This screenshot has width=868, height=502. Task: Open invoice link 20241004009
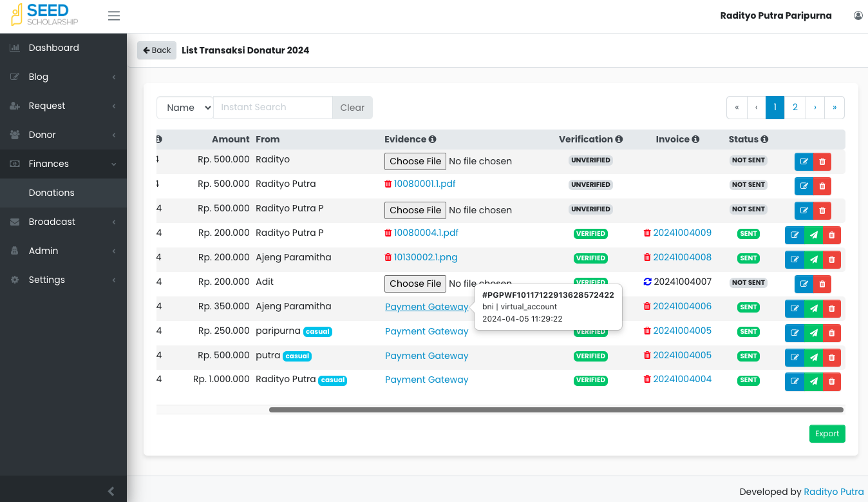tap(683, 233)
